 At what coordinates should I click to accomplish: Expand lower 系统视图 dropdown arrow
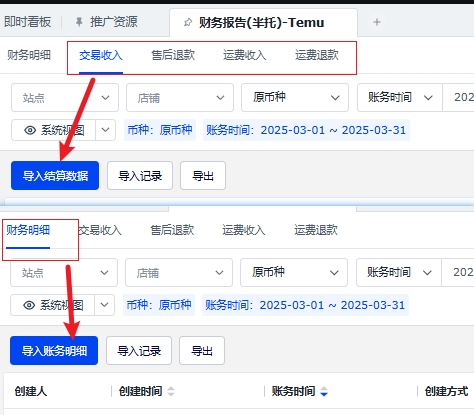pos(104,305)
